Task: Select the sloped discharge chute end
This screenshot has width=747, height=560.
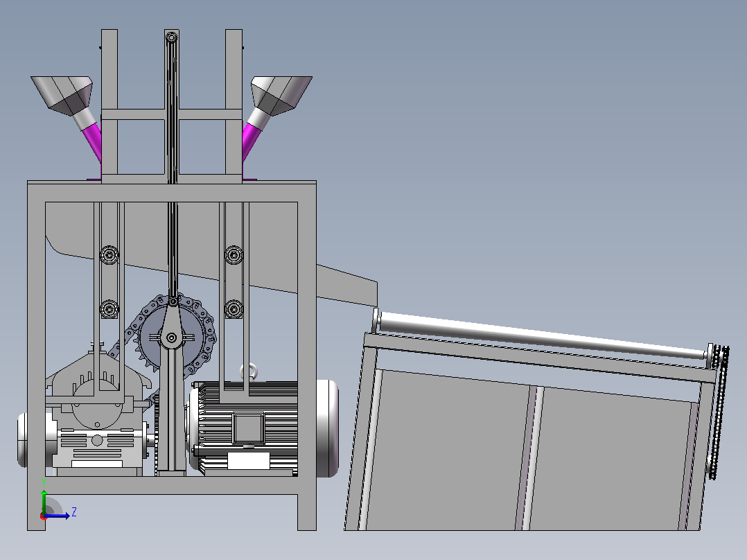Action: pos(348,285)
